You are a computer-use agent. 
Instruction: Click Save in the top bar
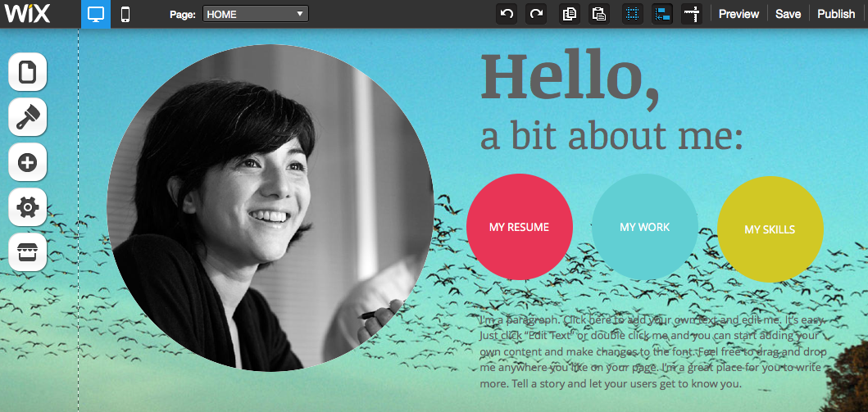tap(788, 15)
